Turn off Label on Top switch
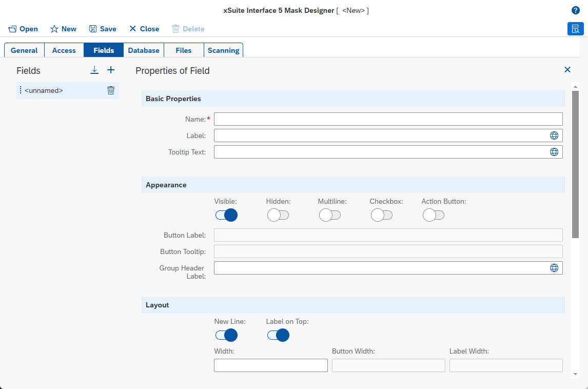This screenshot has width=588, height=389. tap(278, 335)
